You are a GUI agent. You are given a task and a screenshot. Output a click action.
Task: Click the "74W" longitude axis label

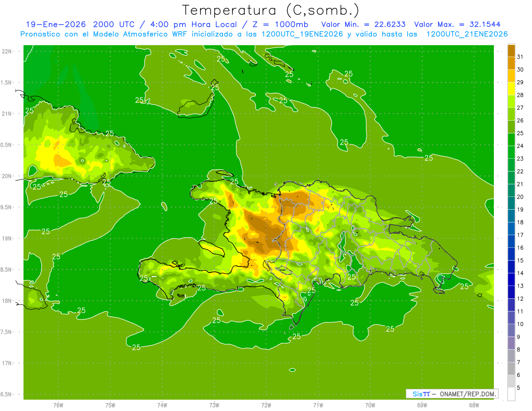point(162,405)
